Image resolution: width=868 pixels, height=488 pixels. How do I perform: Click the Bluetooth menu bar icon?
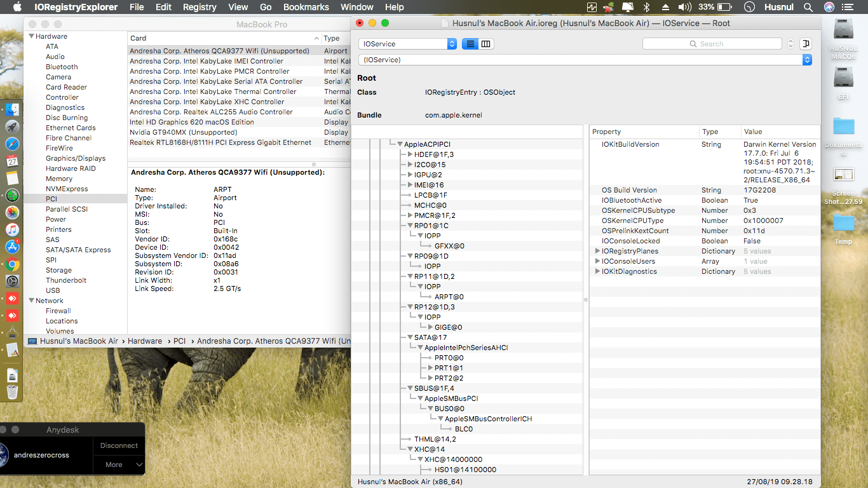tap(647, 7)
